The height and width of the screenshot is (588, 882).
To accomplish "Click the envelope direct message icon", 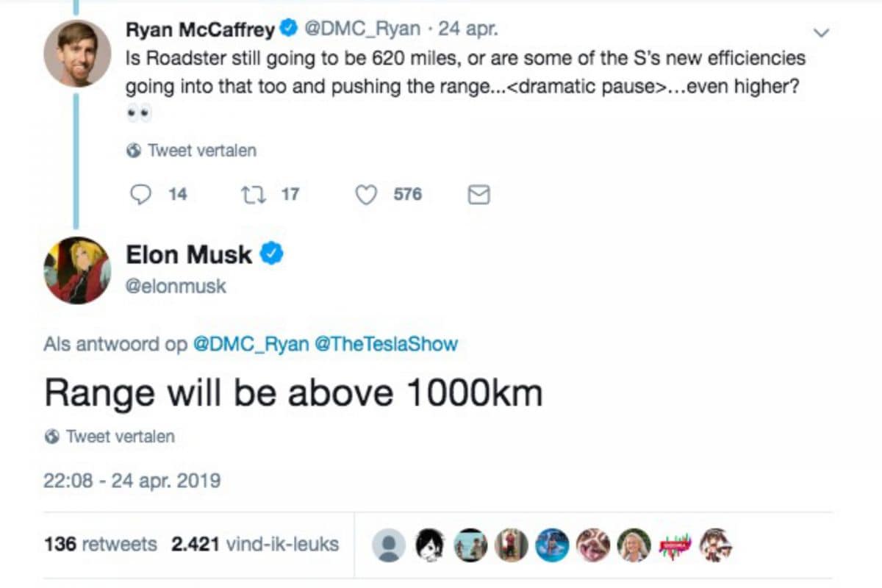I will pyautogui.click(x=478, y=195).
